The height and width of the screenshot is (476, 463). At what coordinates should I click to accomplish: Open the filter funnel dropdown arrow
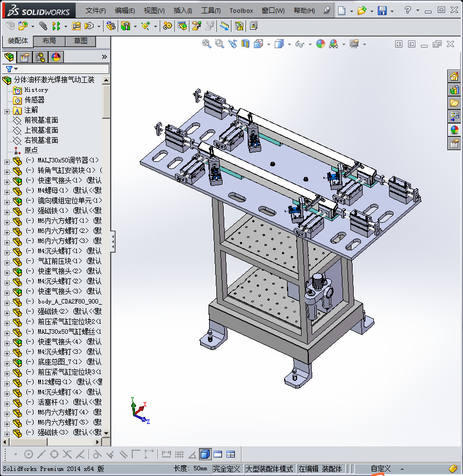(16, 69)
